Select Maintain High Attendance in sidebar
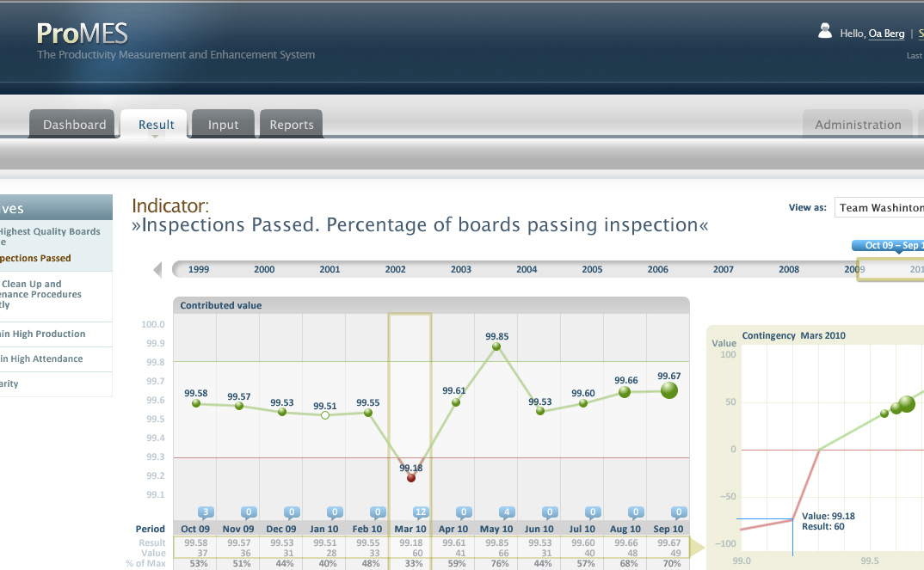Image resolution: width=924 pixels, height=570 pixels. point(43,359)
